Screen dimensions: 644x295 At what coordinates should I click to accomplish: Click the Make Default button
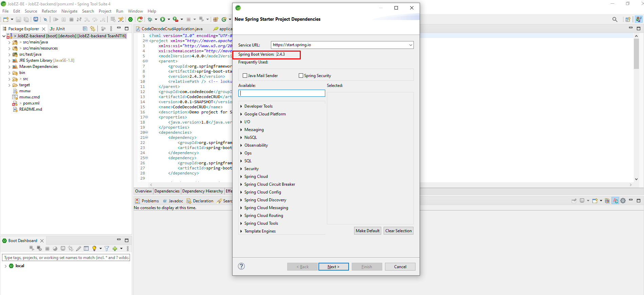(x=368, y=231)
